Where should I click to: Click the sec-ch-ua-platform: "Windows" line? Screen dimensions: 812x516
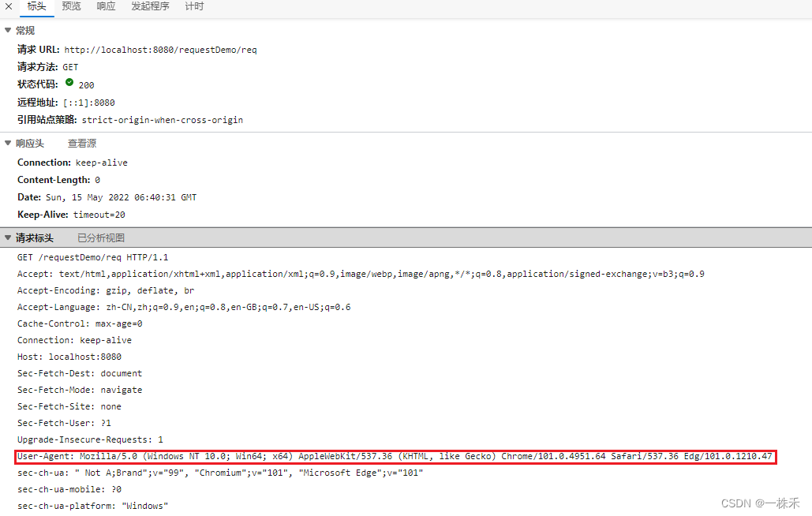pyautogui.click(x=92, y=506)
